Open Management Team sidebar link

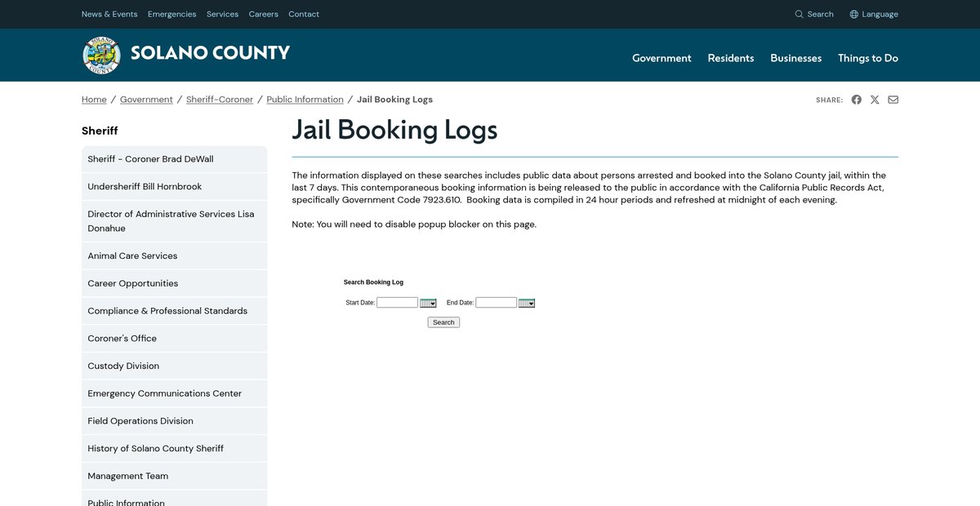point(174,476)
